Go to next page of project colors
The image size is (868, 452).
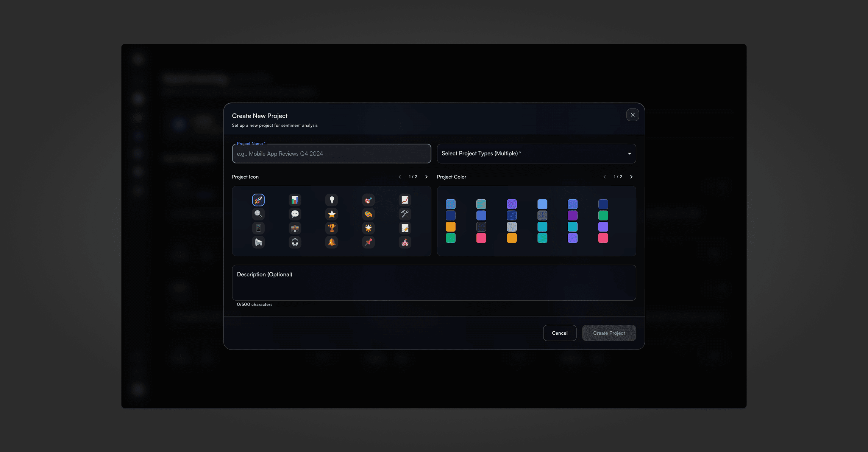[x=631, y=177]
